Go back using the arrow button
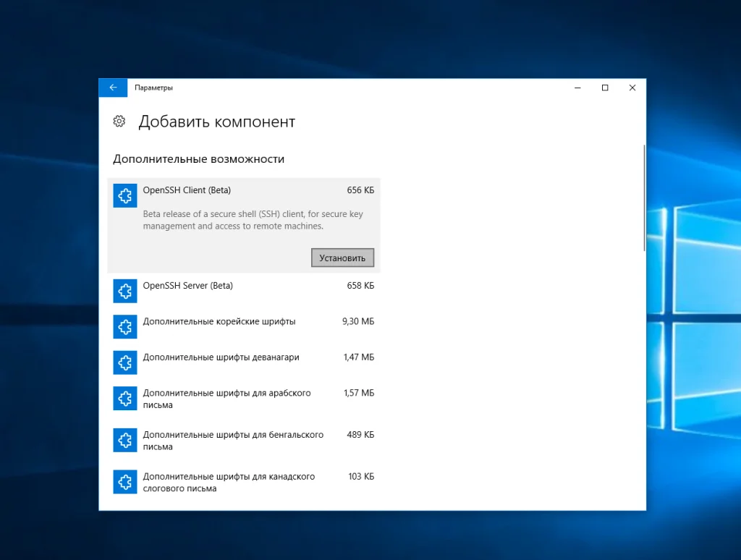This screenshot has width=741, height=560. point(113,88)
